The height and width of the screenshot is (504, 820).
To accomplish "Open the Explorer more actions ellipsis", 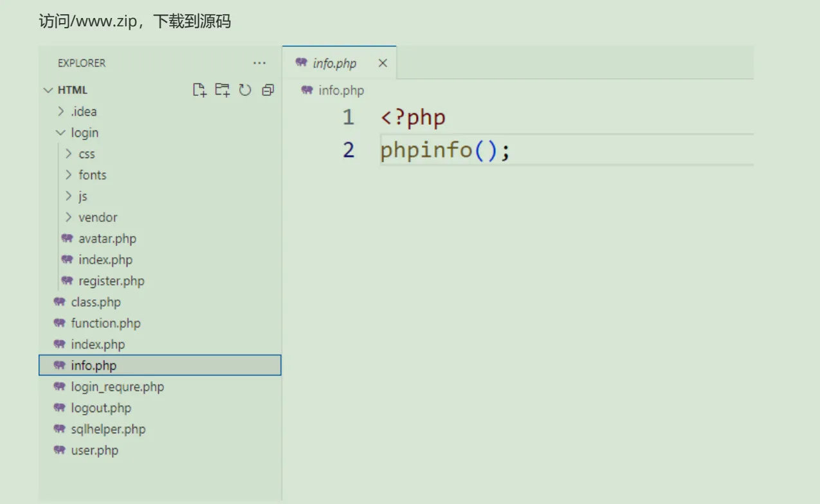I will point(259,63).
